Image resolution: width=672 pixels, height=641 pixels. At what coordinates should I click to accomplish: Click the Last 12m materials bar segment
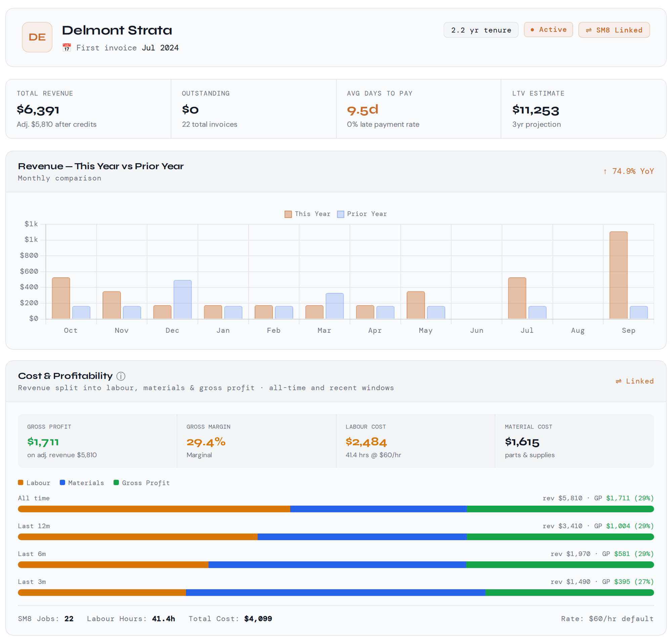362,537
